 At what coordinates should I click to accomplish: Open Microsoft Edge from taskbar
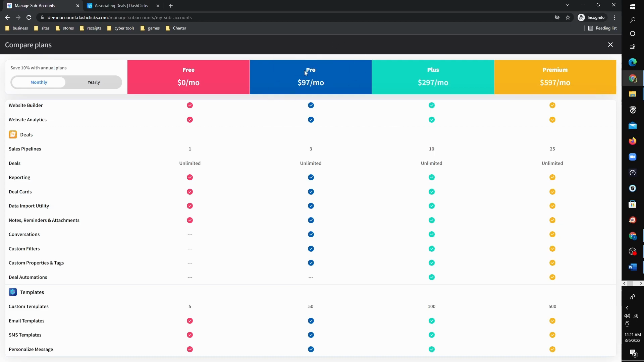633,62
